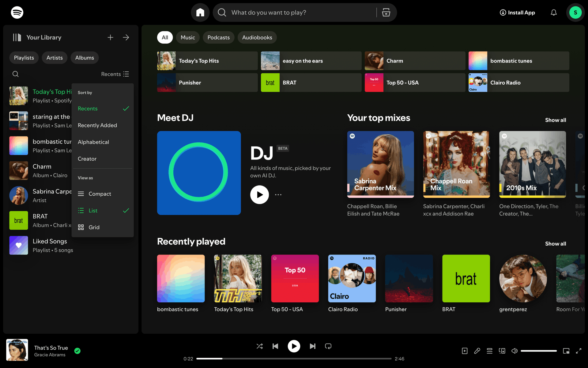Filter library by Artists
588x368 pixels.
pyautogui.click(x=55, y=58)
